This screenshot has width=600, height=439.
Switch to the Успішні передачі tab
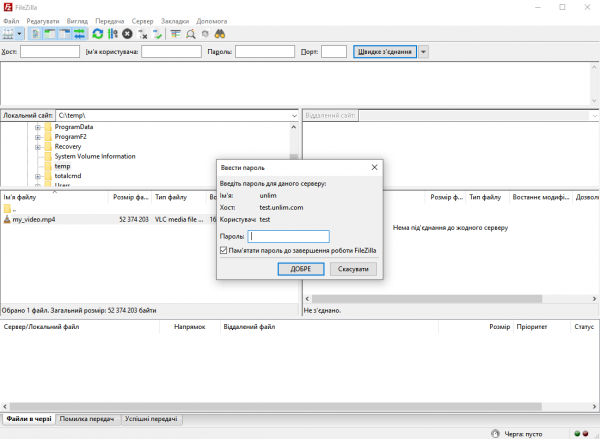click(x=150, y=419)
